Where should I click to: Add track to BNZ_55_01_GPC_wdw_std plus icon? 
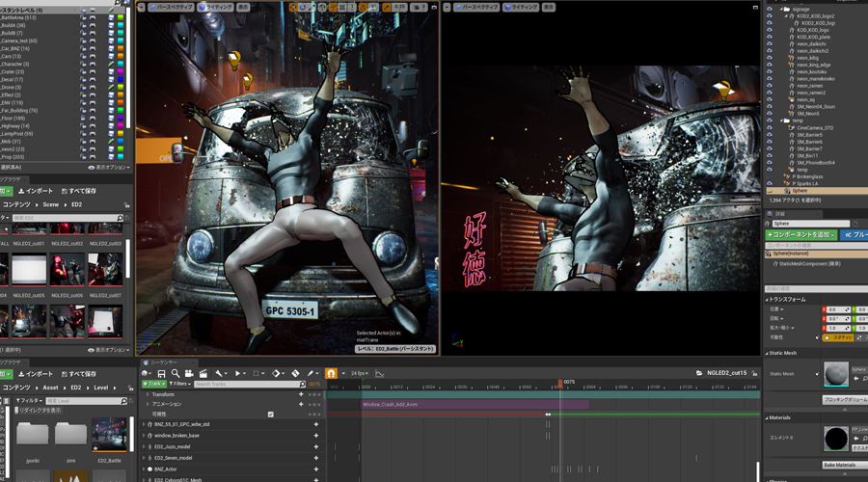pyautogui.click(x=316, y=424)
